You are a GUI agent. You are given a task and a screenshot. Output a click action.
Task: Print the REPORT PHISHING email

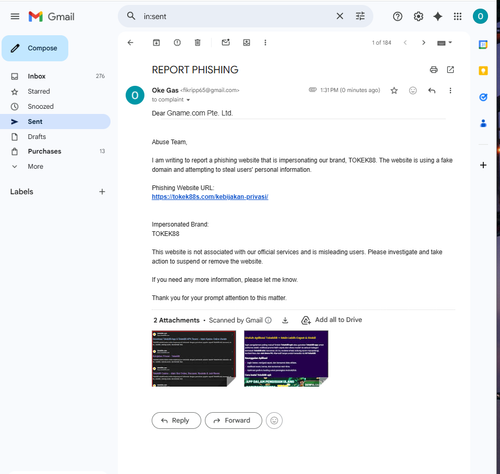click(x=434, y=70)
